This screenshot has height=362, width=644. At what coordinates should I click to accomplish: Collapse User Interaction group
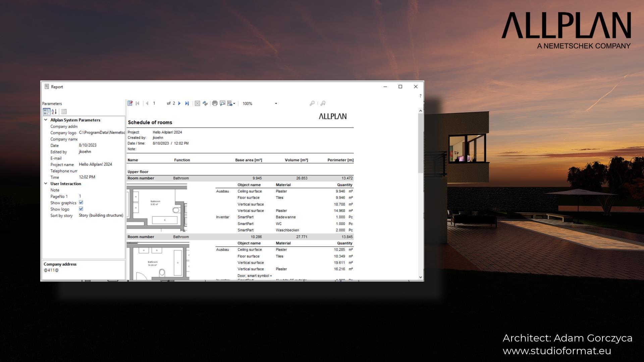46,183
